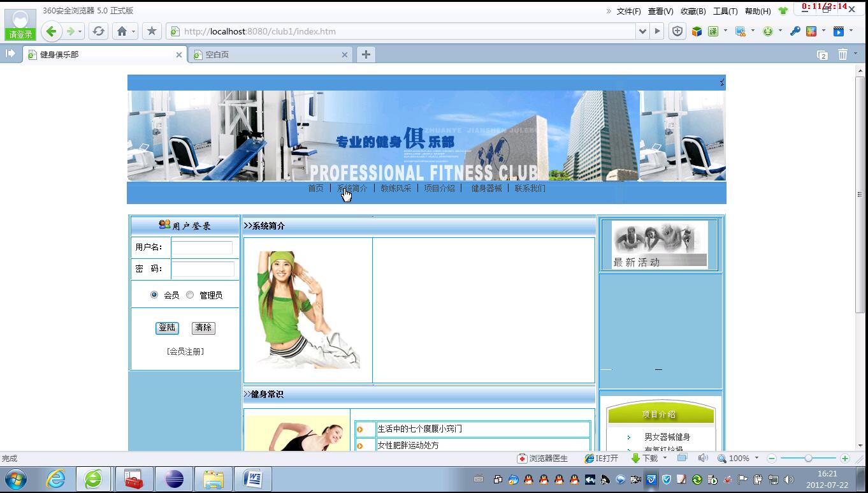Open the 查看(V) menu
Image resolution: width=868 pixels, height=493 pixels.
pyautogui.click(x=660, y=11)
